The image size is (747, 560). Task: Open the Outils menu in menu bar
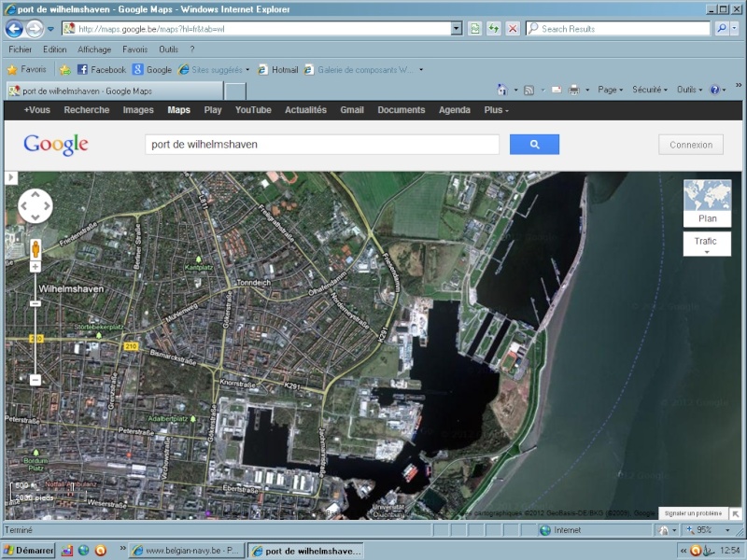pos(169,49)
